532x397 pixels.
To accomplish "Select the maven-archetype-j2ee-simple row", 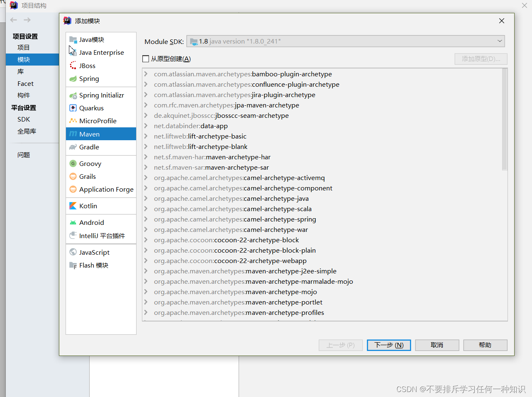I will click(x=322, y=271).
